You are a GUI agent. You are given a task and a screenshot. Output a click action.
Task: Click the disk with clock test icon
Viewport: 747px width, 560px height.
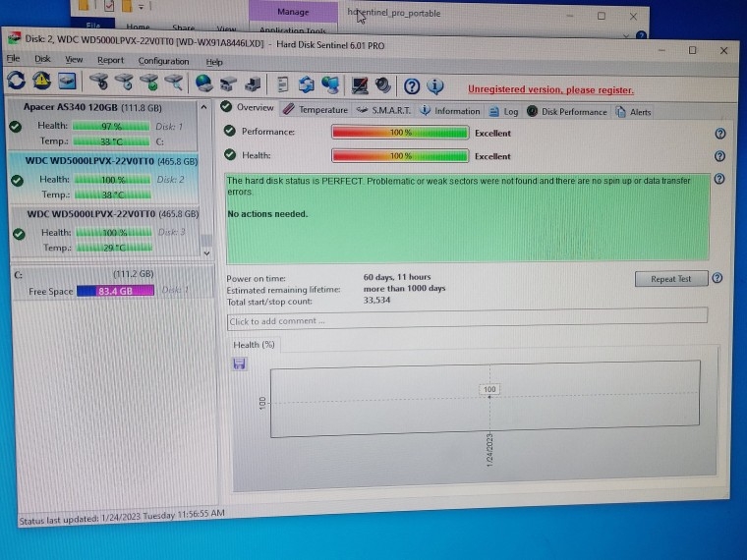124,82
